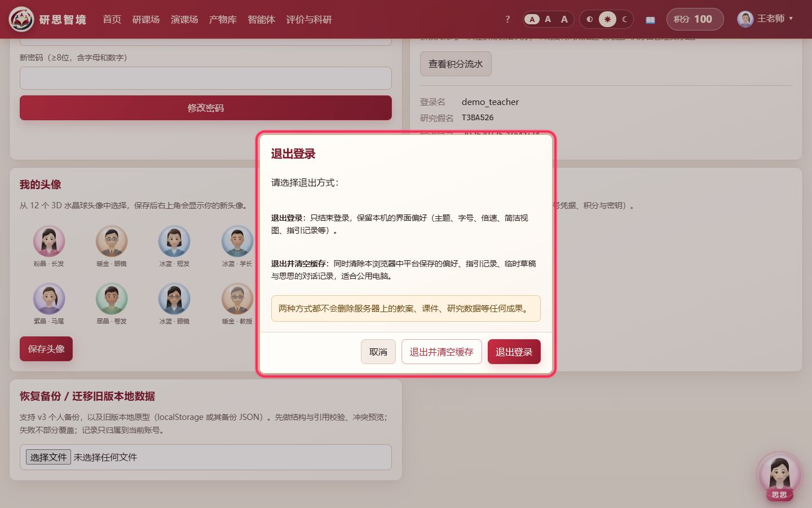The width and height of the screenshot is (812, 508).
Task: Confirm 退出并清空缓存 option
Action: [442, 352]
